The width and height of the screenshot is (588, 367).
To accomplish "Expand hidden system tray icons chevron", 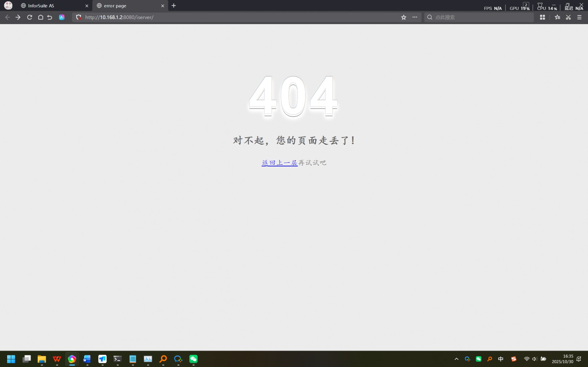I will coord(456,359).
